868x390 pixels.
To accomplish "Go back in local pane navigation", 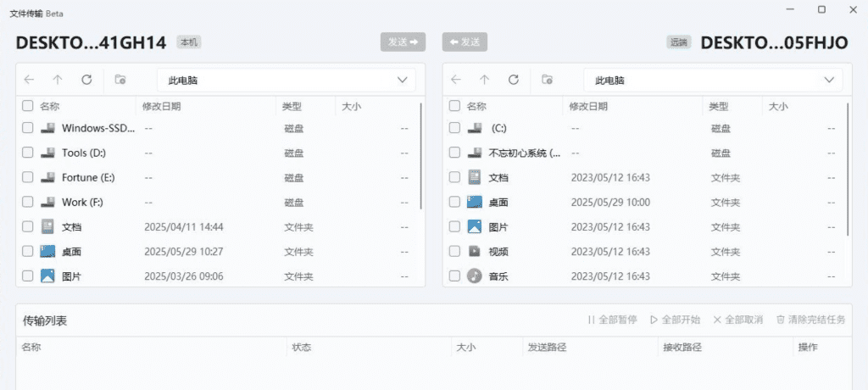I will (30, 80).
